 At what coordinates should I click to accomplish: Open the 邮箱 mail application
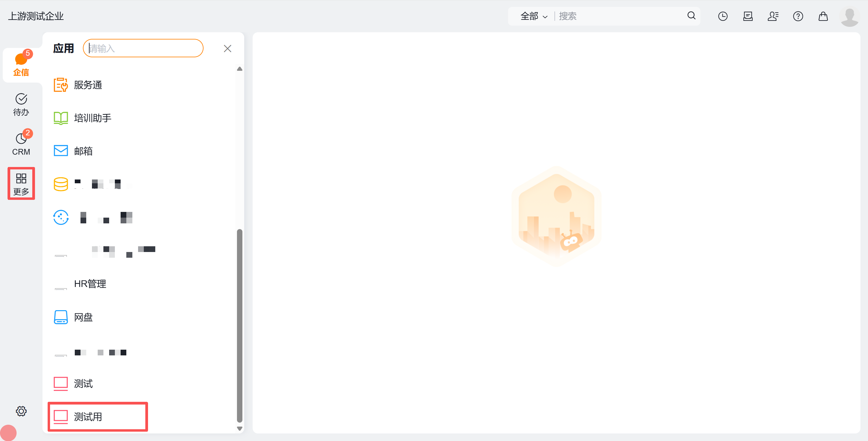coord(83,151)
